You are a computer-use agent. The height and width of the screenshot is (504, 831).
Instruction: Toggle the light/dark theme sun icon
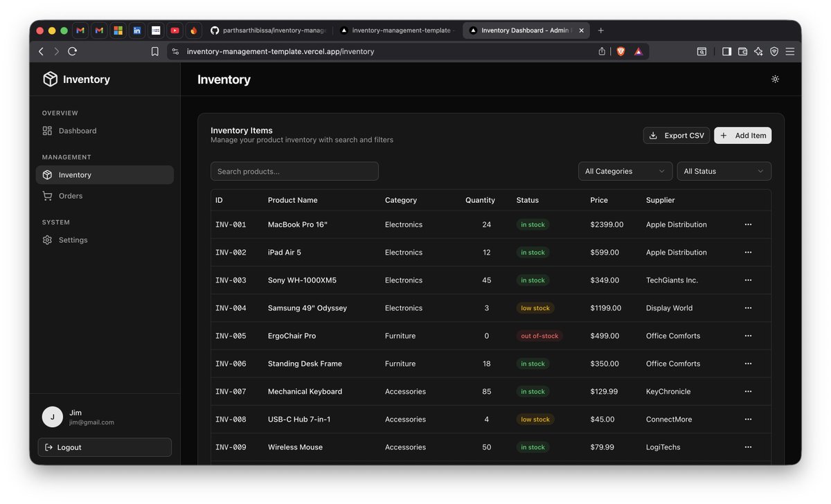click(x=775, y=79)
